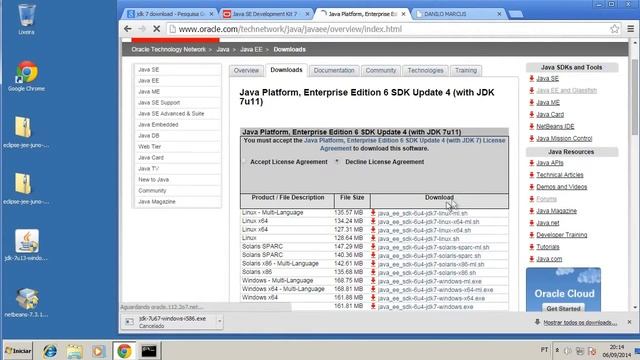Open the jdk-7u13-windows installer desktop icon
This screenshot has height=360, width=640.
27,245
